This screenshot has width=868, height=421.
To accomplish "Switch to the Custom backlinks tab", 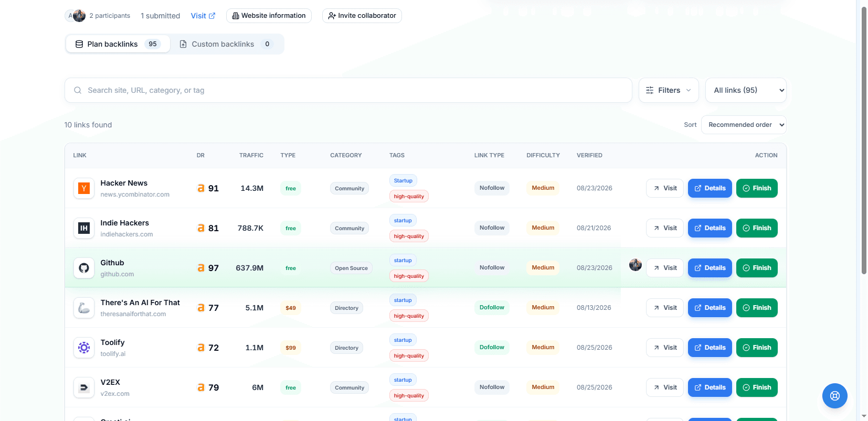I will 227,44.
